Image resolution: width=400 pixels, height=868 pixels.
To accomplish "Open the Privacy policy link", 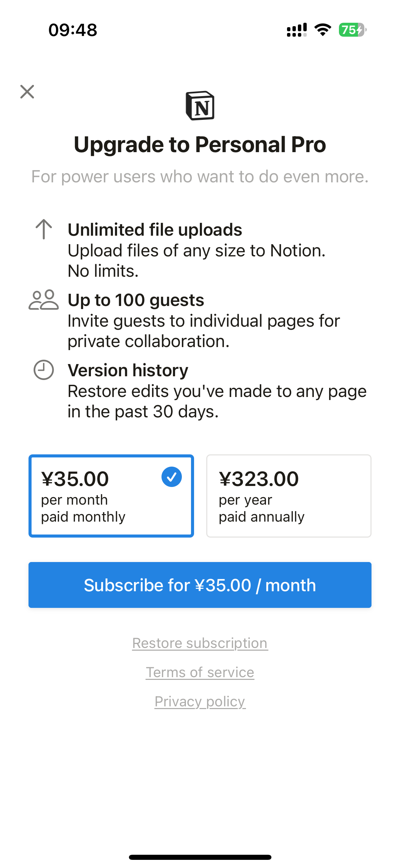I will pyautogui.click(x=200, y=702).
